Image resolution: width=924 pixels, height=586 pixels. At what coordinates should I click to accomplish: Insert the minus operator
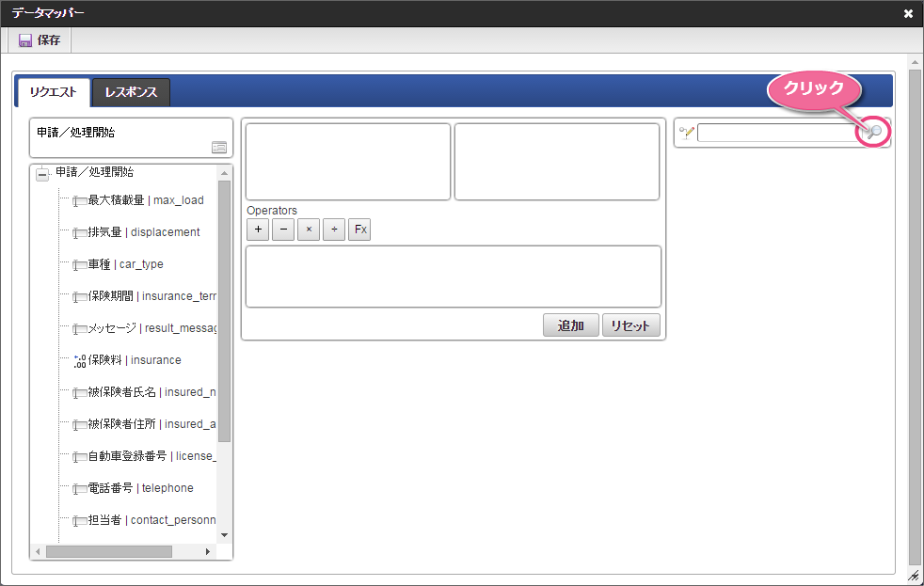[283, 230]
